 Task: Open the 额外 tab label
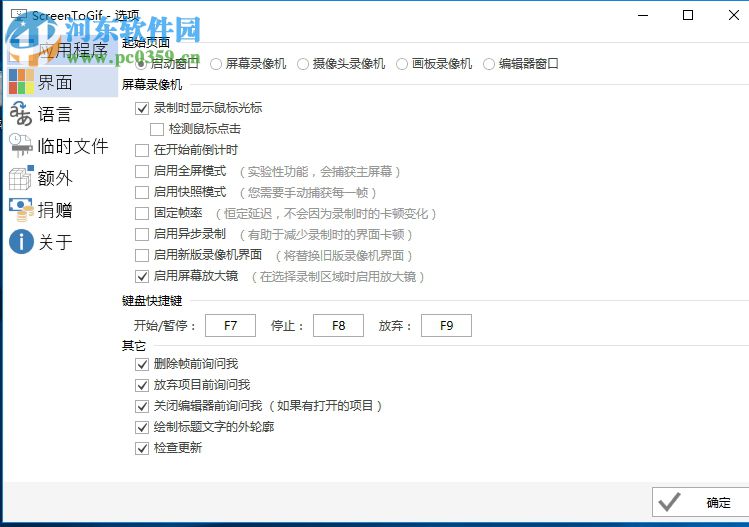pos(55,178)
